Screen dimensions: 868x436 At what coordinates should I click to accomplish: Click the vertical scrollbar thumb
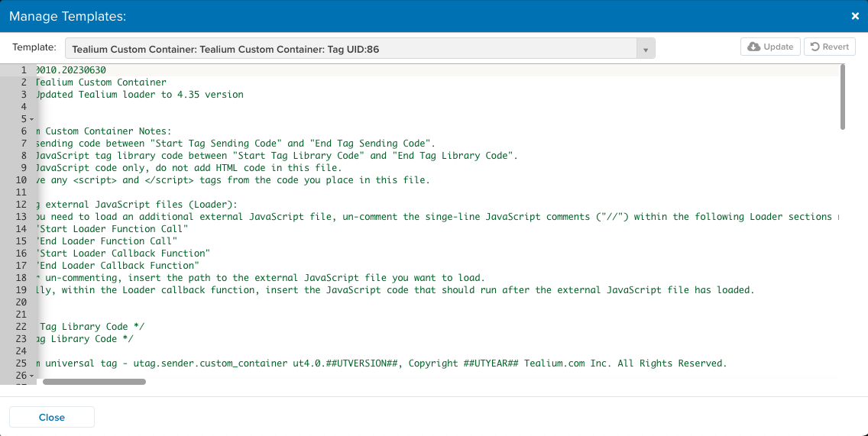point(843,98)
